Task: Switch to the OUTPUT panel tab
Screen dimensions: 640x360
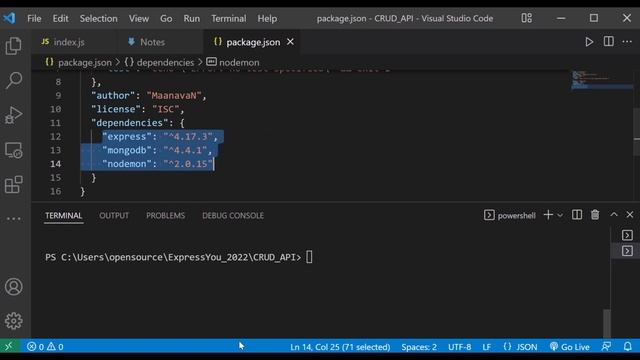Action: 114,216
